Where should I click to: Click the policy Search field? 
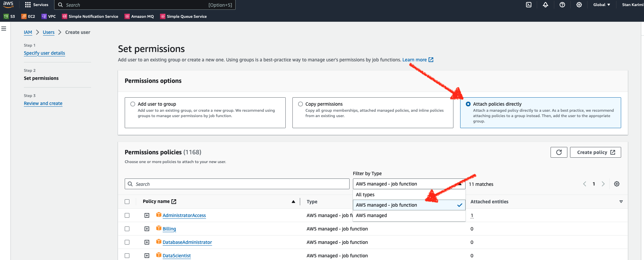point(237,184)
